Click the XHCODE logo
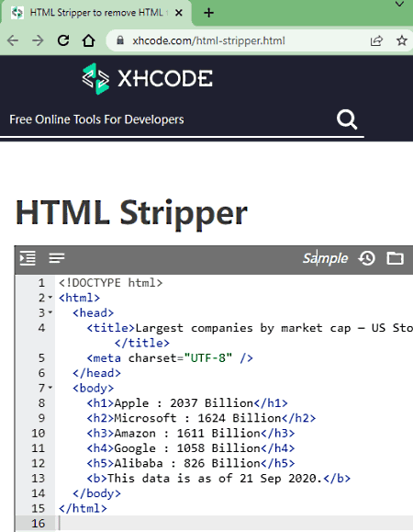The image size is (413, 532). click(148, 79)
